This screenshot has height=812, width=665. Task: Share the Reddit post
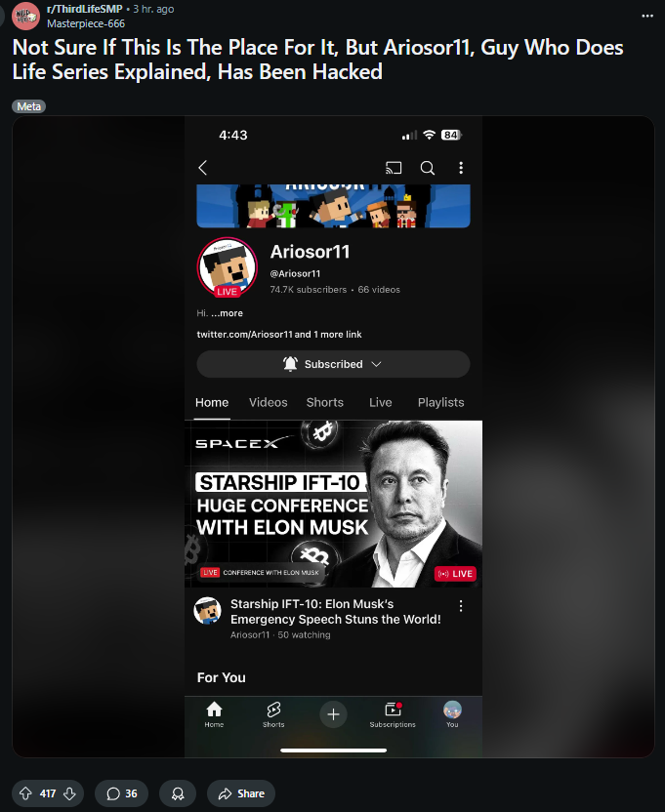coord(241,793)
